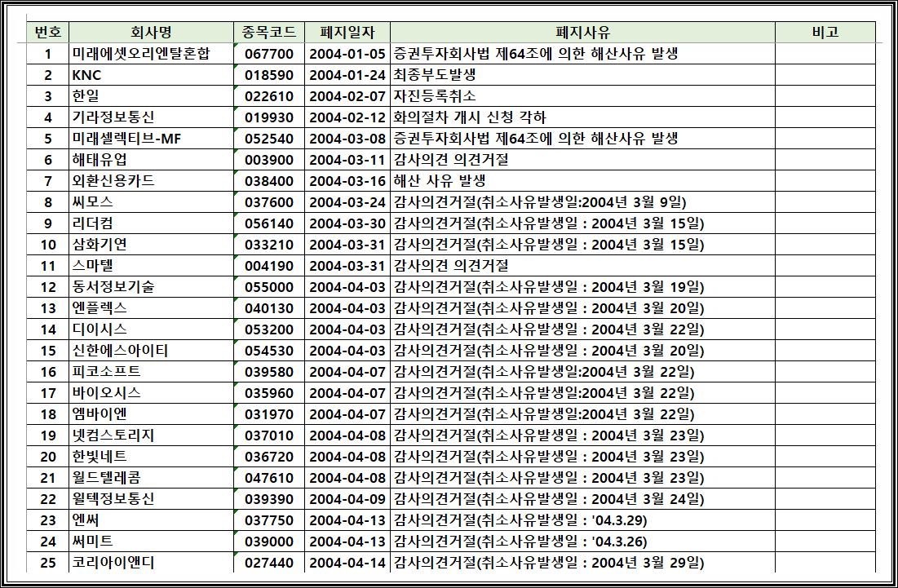Select company cell 바이오시스
The height and width of the screenshot is (588, 898).
coord(151,393)
